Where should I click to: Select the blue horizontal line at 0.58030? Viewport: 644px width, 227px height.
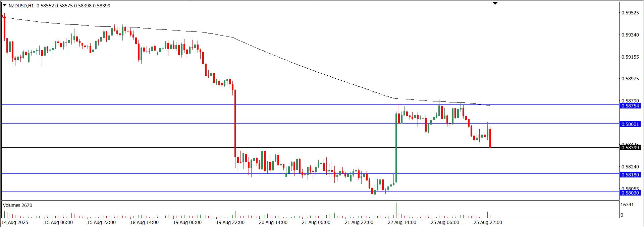click(x=310, y=192)
